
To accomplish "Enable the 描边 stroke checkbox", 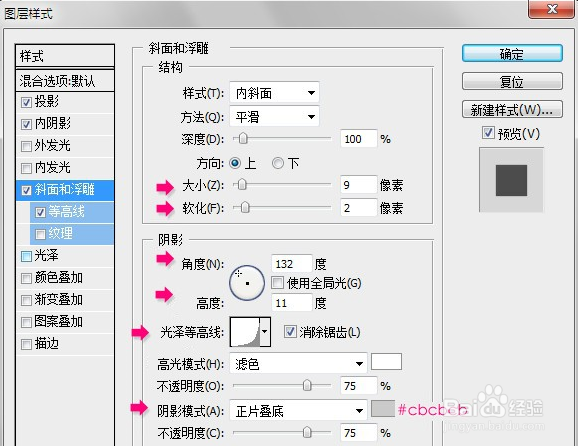I will click(26, 345).
